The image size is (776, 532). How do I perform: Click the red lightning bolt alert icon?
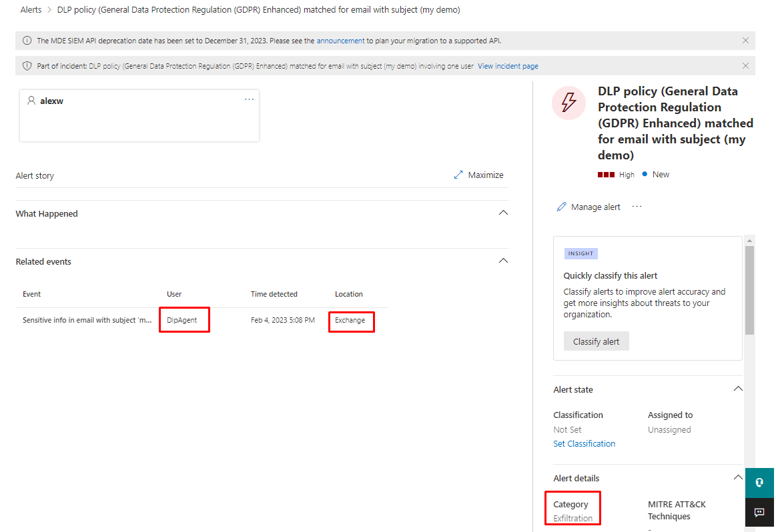(568, 103)
